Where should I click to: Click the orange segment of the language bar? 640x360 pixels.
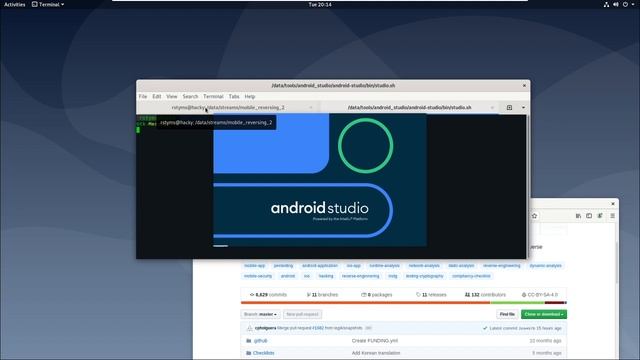point(365,303)
